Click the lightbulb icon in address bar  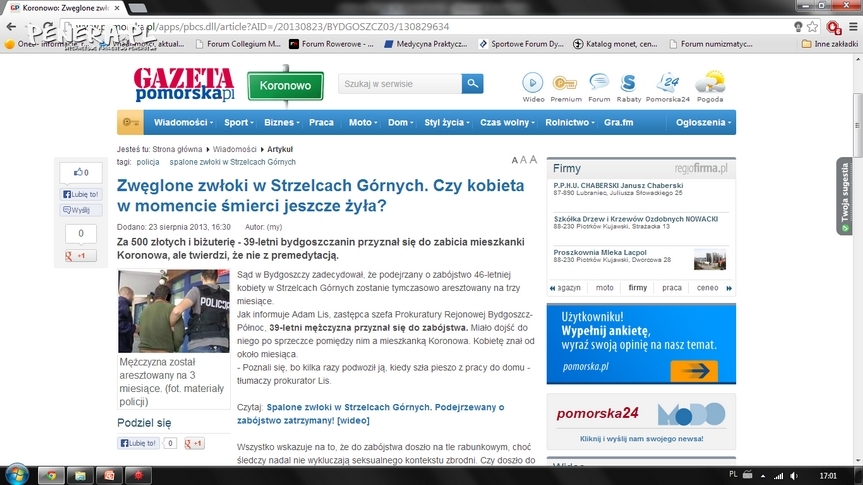(x=798, y=26)
